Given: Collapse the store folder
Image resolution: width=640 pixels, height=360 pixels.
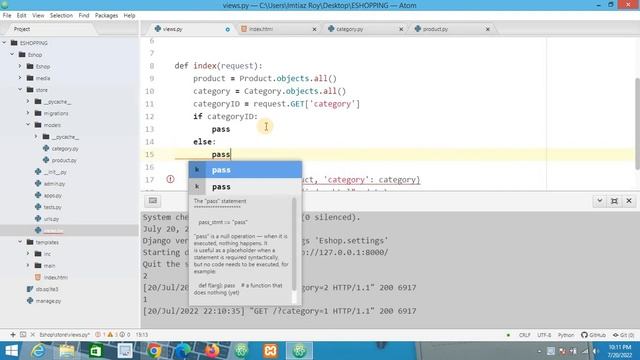Looking at the screenshot, I should pos(20,89).
